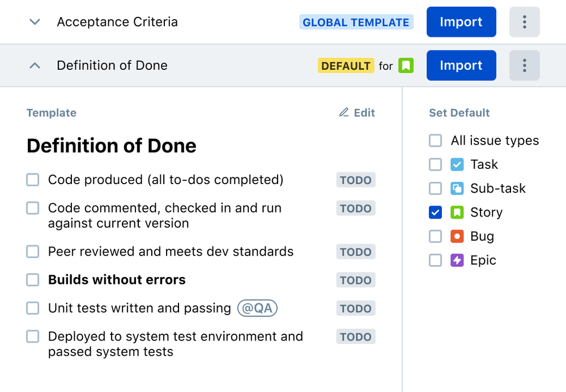Select the green Story bookmark icon

(458, 212)
